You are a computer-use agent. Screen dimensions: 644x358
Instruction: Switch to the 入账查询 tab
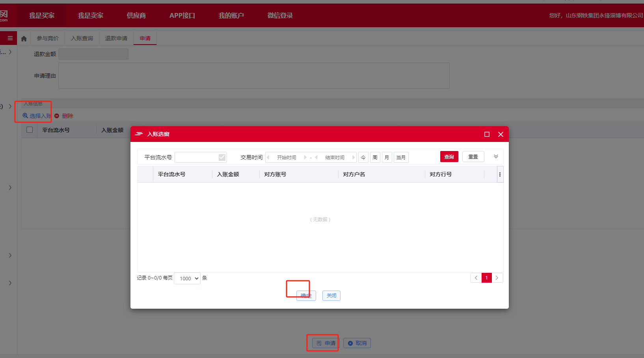[82, 38]
